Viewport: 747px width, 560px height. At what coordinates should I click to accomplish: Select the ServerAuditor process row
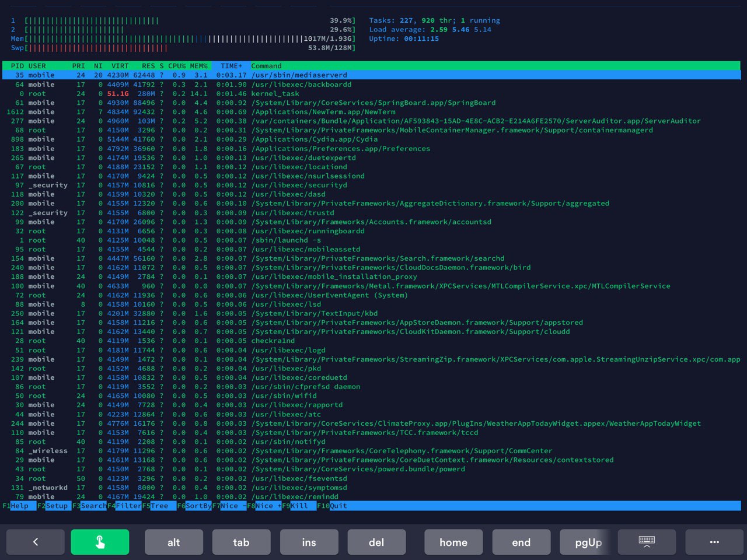tap(371, 121)
